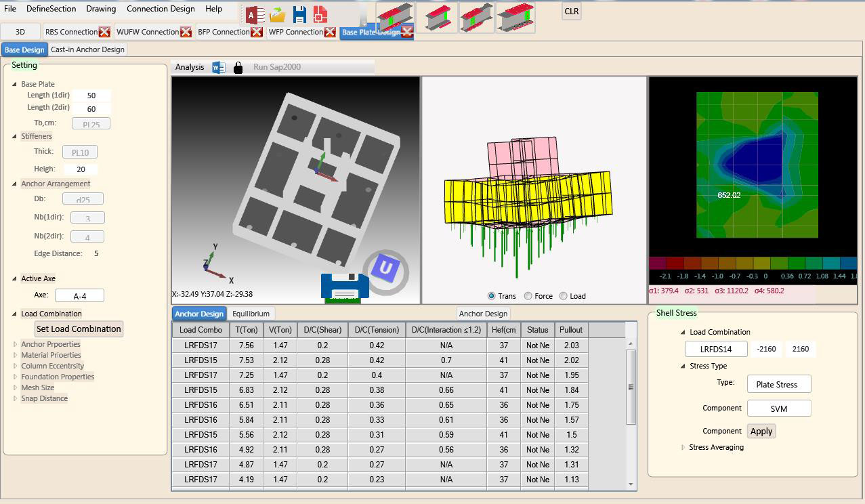Viewport: 865px width, 504px height.
Task: Open a project via the folder icon
Action: [276, 14]
